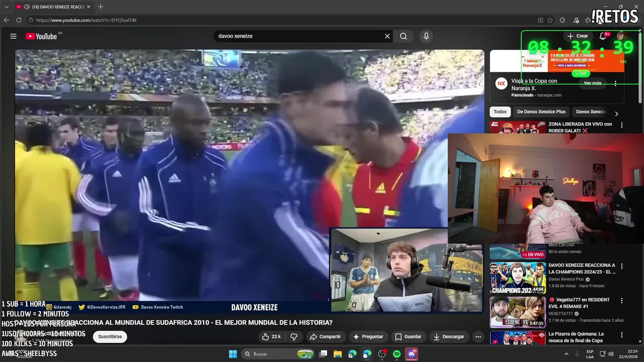The image size is (644, 362).
Task: Open menu for La Pizarra de Quintana video
Action: tap(622, 335)
